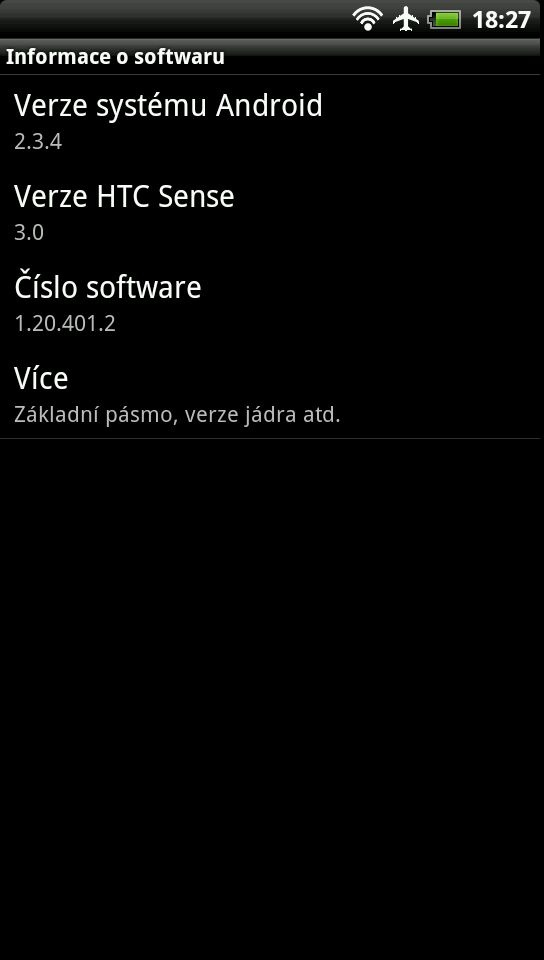The image size is (544, 960).
Task: Tap the empty black area below the list
Action: pos(272,698)
